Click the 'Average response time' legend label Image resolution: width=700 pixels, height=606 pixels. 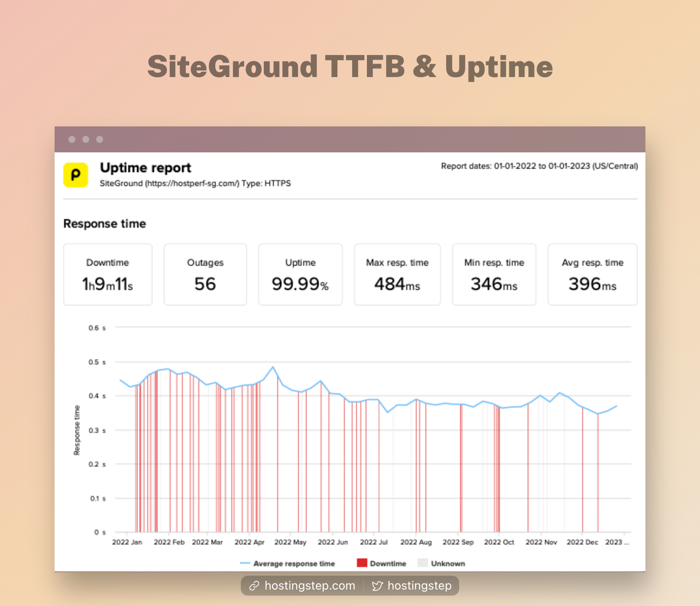point(294,564)
